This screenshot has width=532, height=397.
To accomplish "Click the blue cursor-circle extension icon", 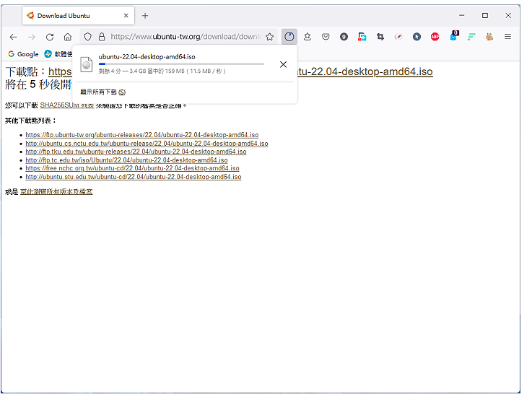I will click(x=417, y=37).
